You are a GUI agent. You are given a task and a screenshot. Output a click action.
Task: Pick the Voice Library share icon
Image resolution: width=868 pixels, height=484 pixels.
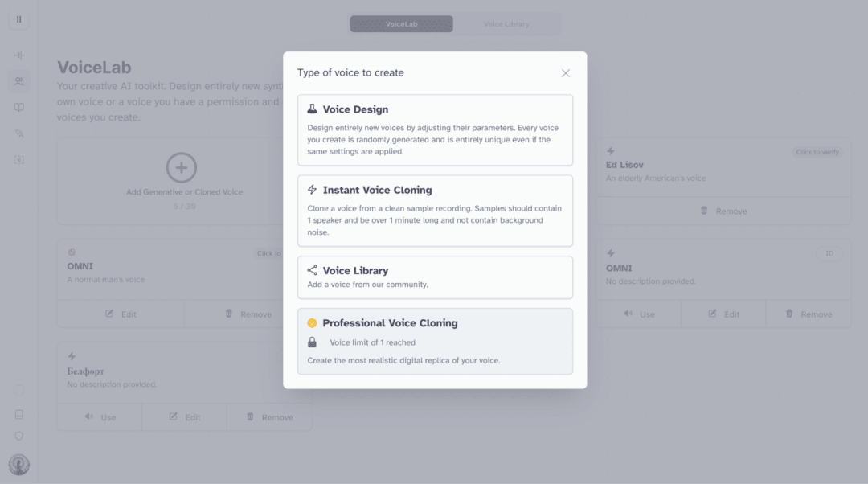click(x=313, y=270)
